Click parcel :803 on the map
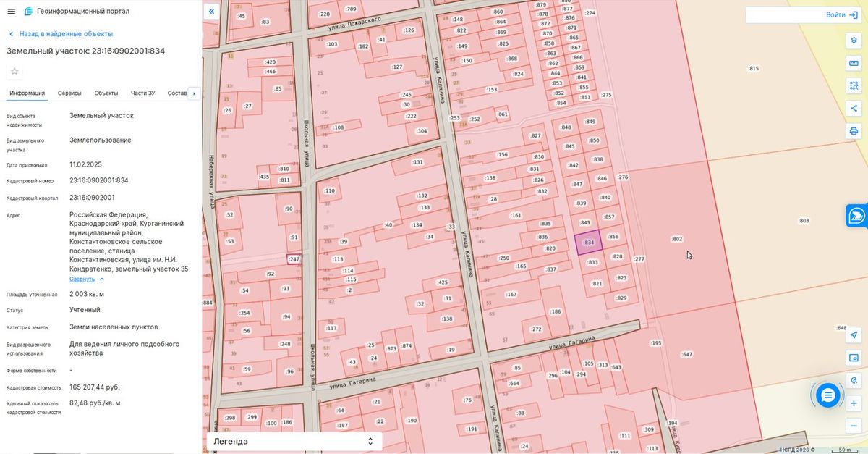 pos(804,220)
